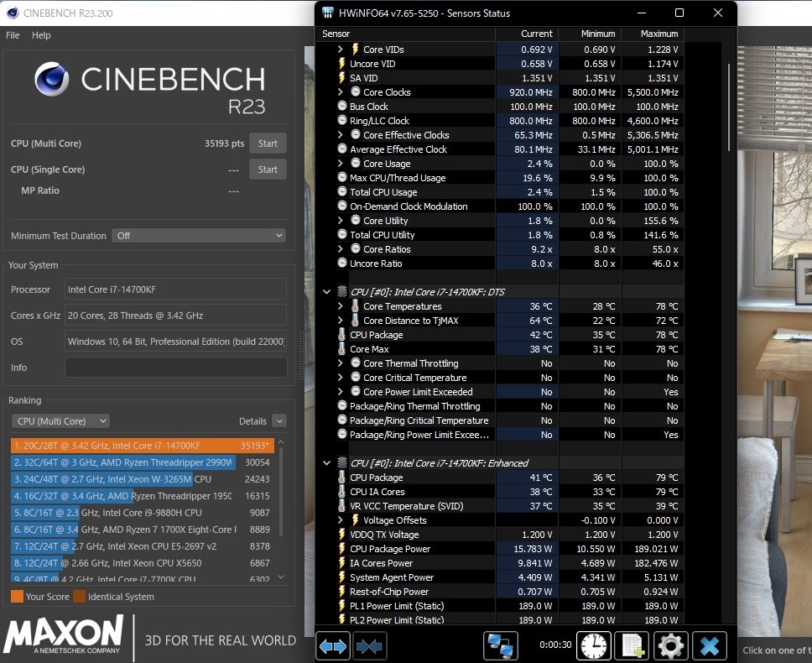The width and height of the screenshot is (812, 663).
Task: Start the CPU Multi Core benchmark
Action: point(268,143)
